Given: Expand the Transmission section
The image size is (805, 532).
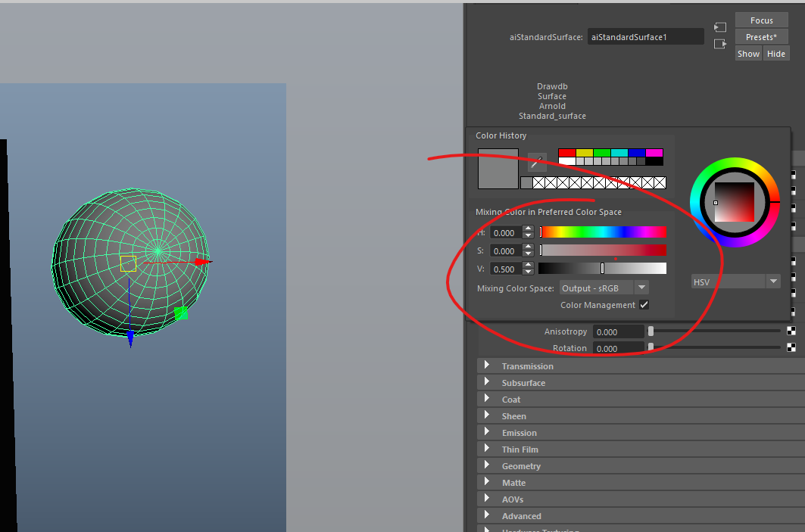Looking at the screenshot, I should pyautogui.click(x=486, y=366).
